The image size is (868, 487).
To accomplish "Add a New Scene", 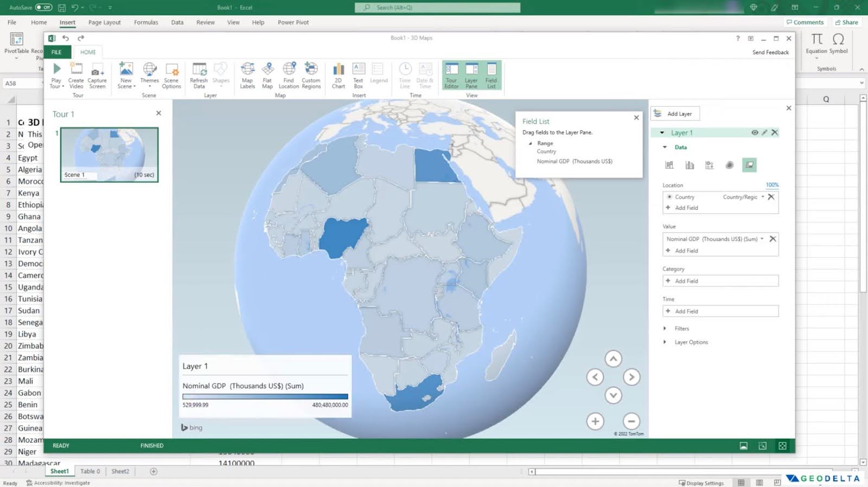I will [x=126, y=75].
